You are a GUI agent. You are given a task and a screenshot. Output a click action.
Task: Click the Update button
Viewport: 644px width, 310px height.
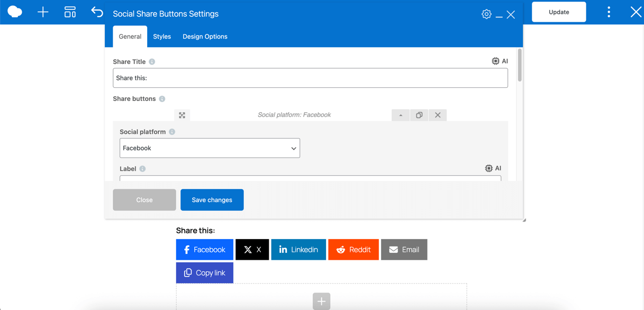point(558,11)
